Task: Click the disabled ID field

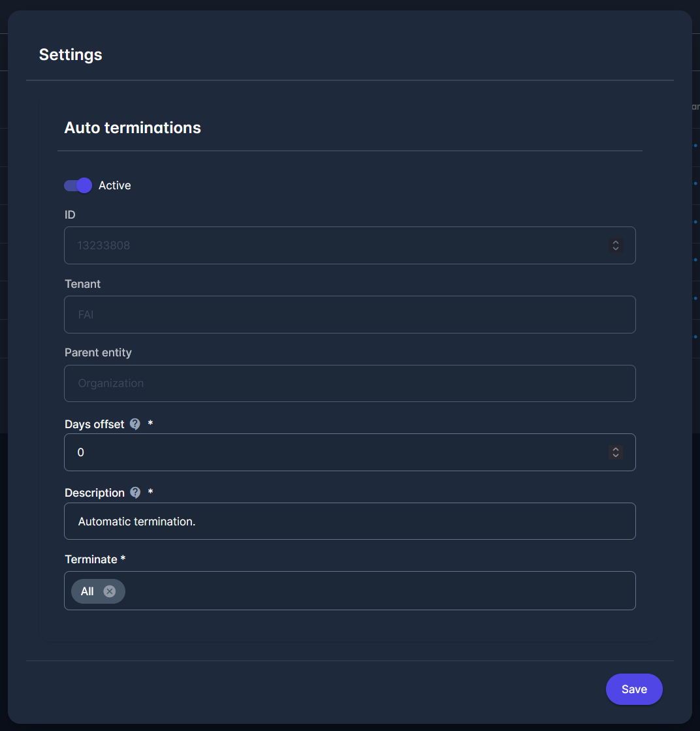Action: coord(326,246)
